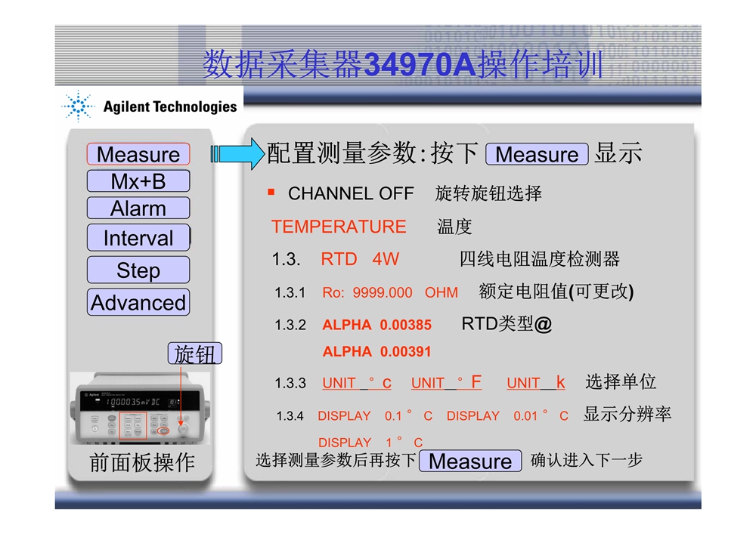
Task: Select the UNIT k link
Action: [x=535, y=383]
